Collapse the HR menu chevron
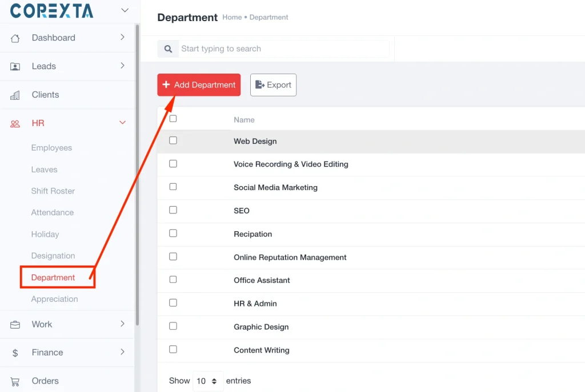The height and width of the screenshot is (392, 585). point(122,123)
